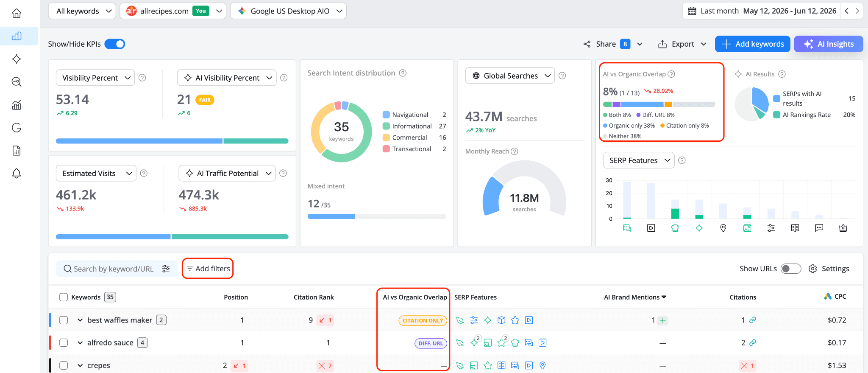This screenshot has width=868, height=373.
Task: Click the calendar icon in date range
Action: (692, 11)
